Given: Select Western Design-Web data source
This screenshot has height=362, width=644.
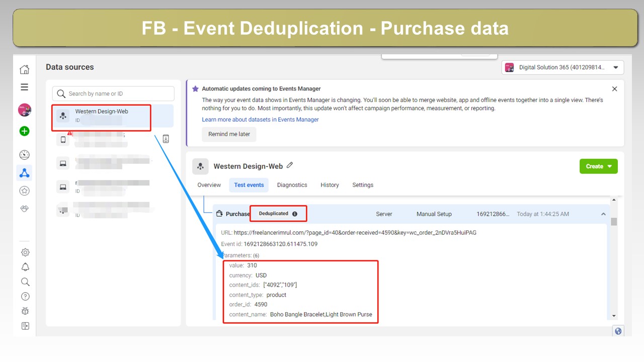Looking at the screenshot, I should point(113,116).
